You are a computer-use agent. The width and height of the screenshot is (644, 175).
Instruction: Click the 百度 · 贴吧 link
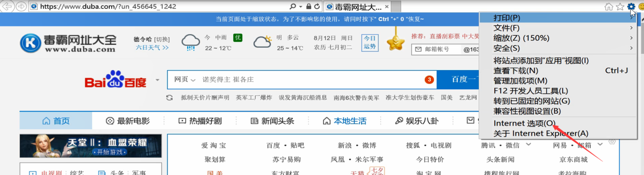tap(286, 146)
